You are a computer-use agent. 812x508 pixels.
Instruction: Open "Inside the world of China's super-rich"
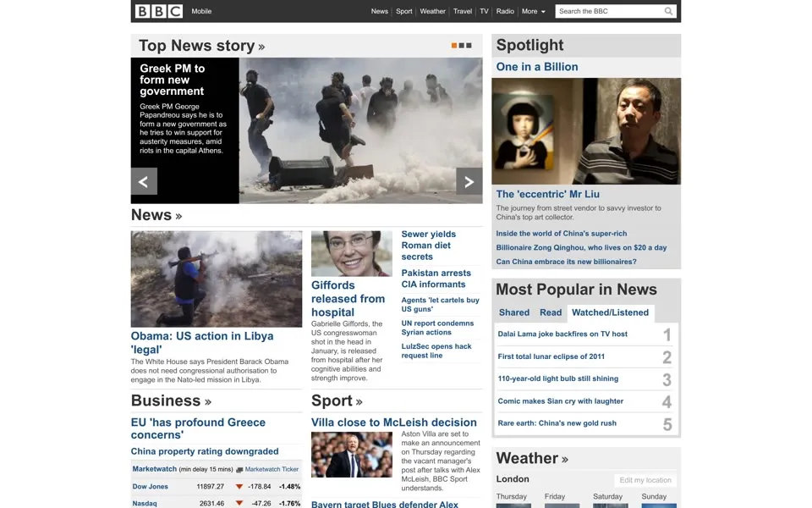(562, 234)
